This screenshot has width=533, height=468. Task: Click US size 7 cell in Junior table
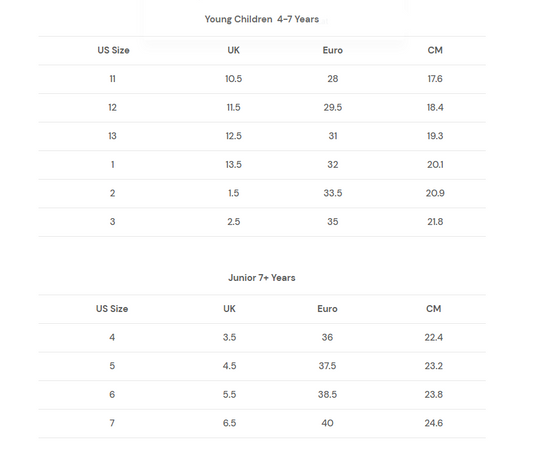click(x=112, y=423)
